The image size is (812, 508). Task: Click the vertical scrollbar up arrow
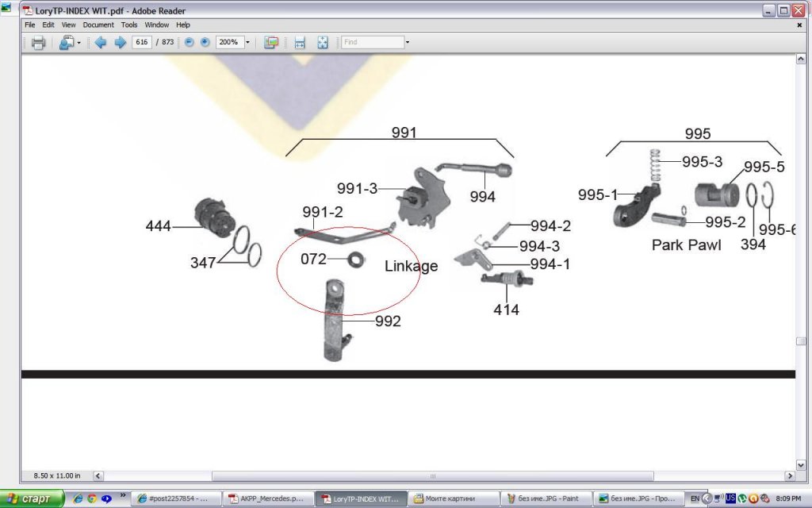coord(801,59)
